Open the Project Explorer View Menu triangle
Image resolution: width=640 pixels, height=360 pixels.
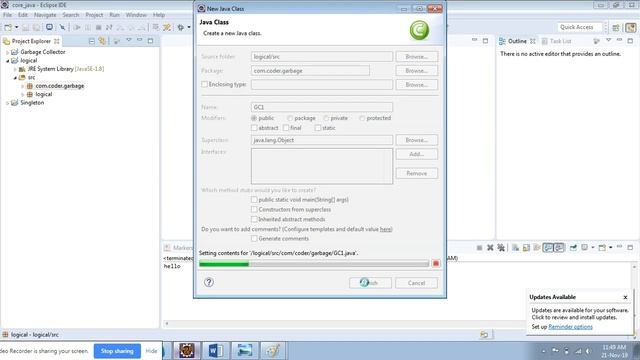tap(129, 40)
